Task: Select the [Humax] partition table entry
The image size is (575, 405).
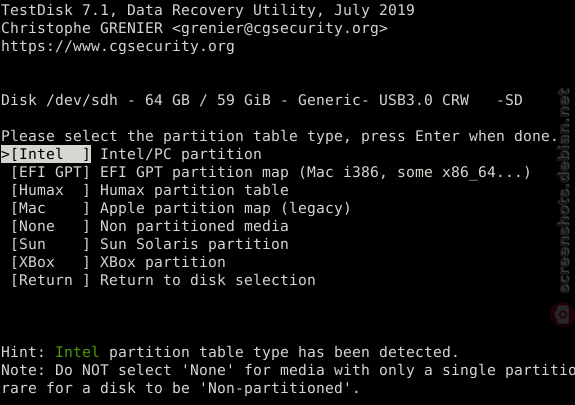Action: pyautogui.click(x=51, y=190)
